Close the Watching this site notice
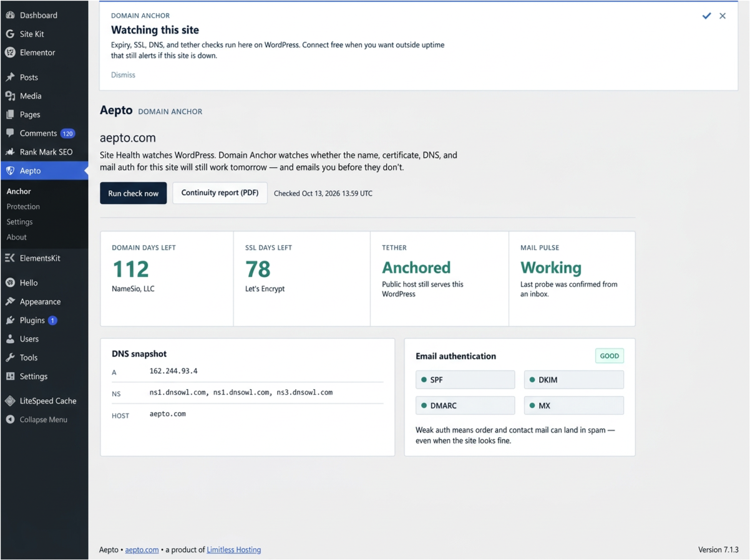 [x=723, y=16]
